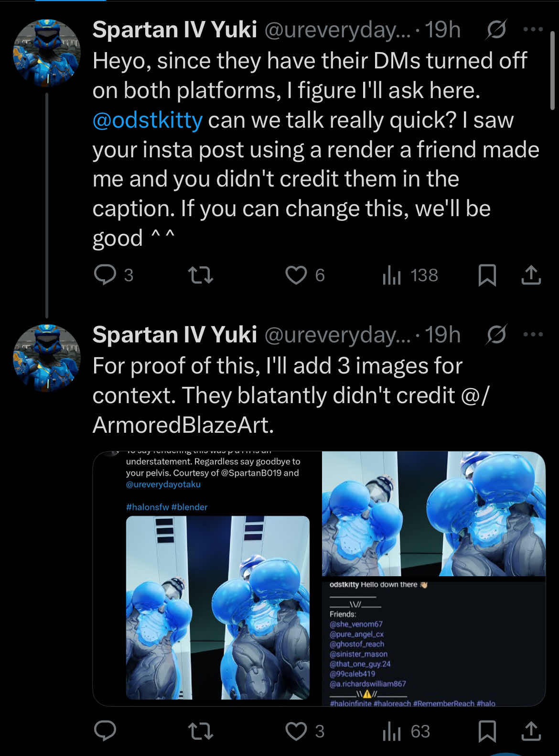Like the second tweet with 3 likes

pos(296,731)
